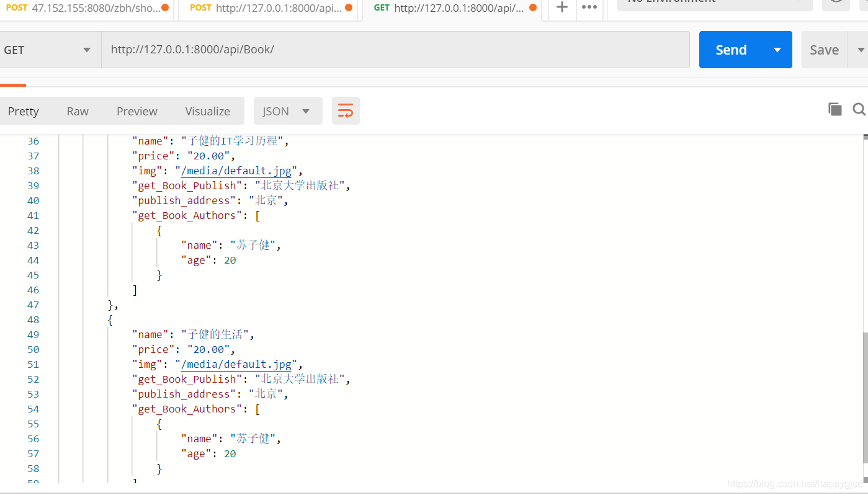
Task: Click "price" value on line 37
Action: [x=208, y=156]
